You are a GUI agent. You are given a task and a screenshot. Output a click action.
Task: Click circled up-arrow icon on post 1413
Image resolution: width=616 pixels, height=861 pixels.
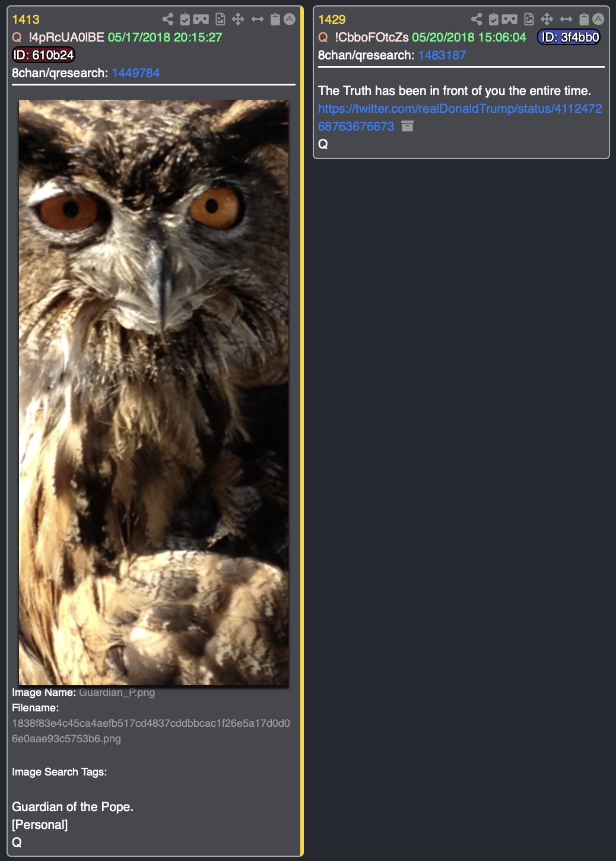pos(290,19)
